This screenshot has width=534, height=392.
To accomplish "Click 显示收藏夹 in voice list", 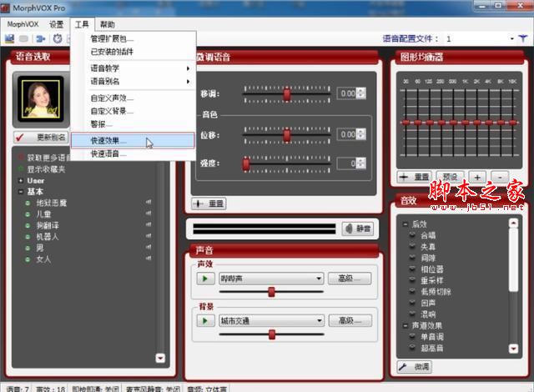I will (x=46, y=169).
